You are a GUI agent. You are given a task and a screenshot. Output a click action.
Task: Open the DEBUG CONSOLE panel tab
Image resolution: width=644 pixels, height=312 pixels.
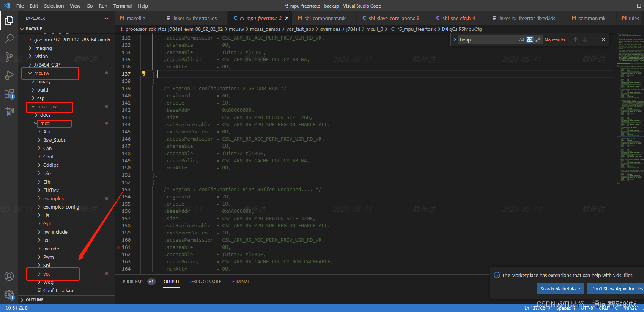click(x=205, y=282)
